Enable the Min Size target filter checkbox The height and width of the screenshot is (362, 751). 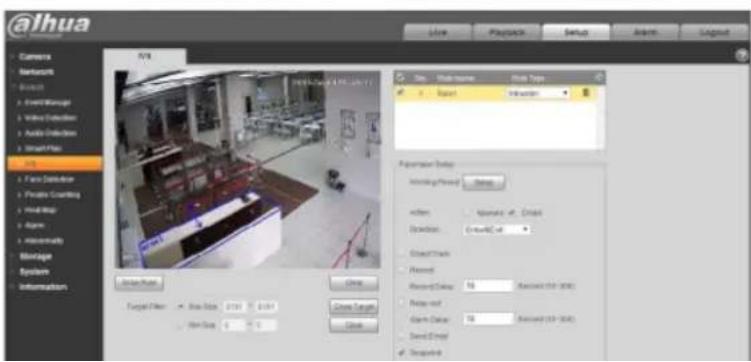[x=180, y=325]
